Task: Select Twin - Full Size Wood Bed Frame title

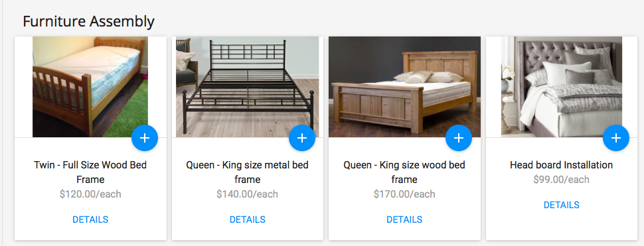Action: tap(90, 172)
